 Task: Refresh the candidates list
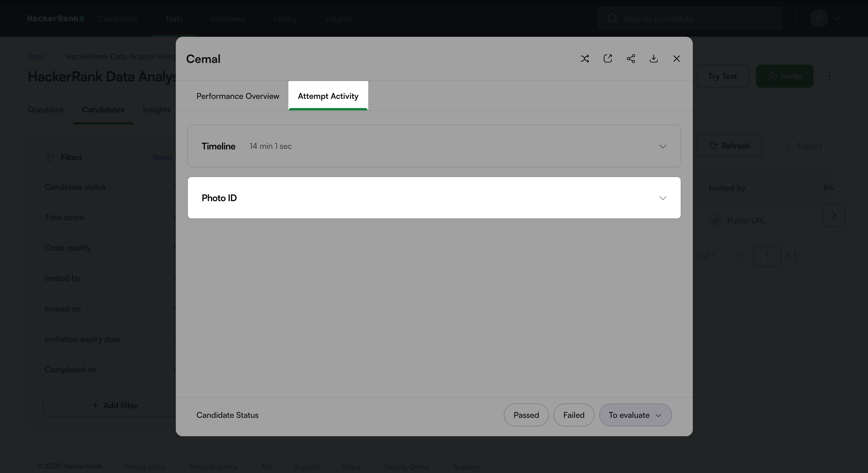729,146
